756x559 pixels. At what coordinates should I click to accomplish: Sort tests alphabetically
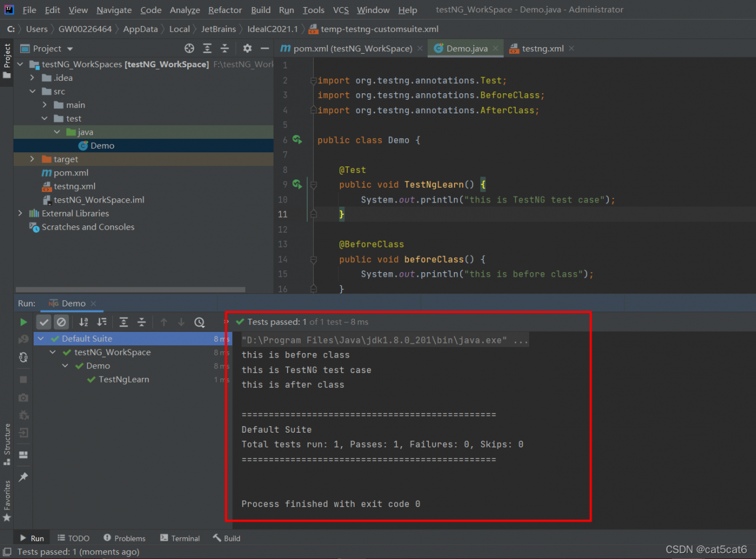point(83,322)
